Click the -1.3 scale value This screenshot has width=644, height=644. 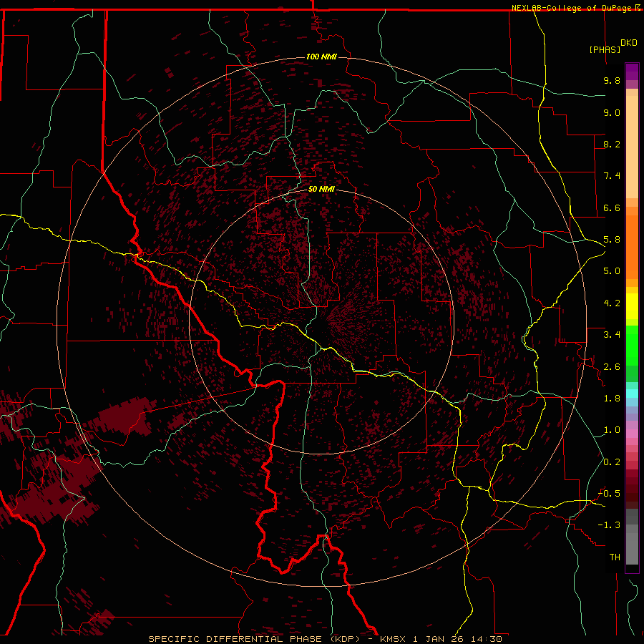[610, 525]
